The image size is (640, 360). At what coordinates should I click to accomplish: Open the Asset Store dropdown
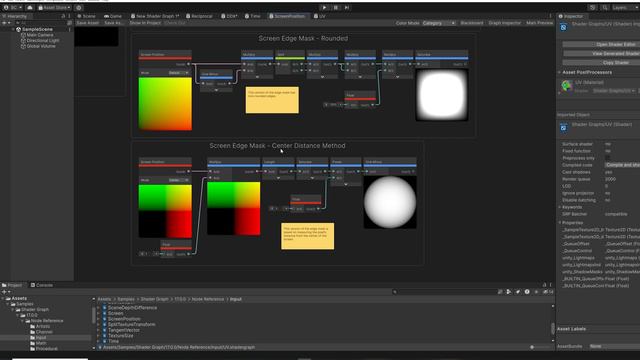pyautogui.click(x=54, y=7)
